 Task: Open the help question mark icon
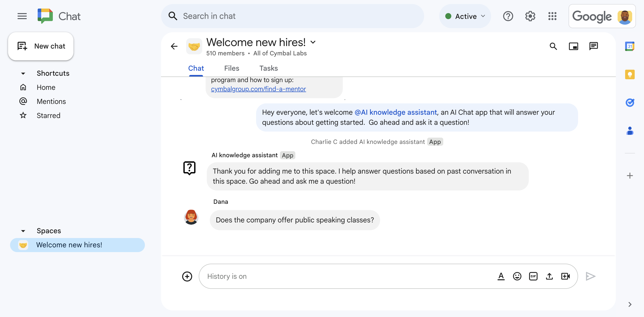click(508, 16)
